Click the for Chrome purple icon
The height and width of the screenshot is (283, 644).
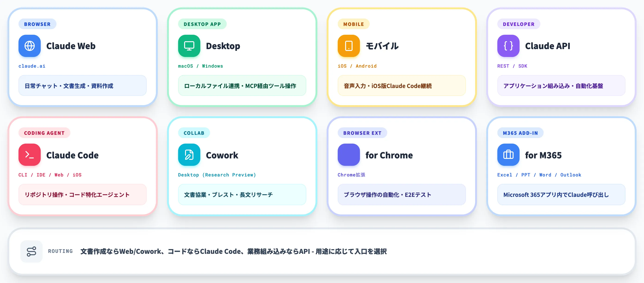349,155
